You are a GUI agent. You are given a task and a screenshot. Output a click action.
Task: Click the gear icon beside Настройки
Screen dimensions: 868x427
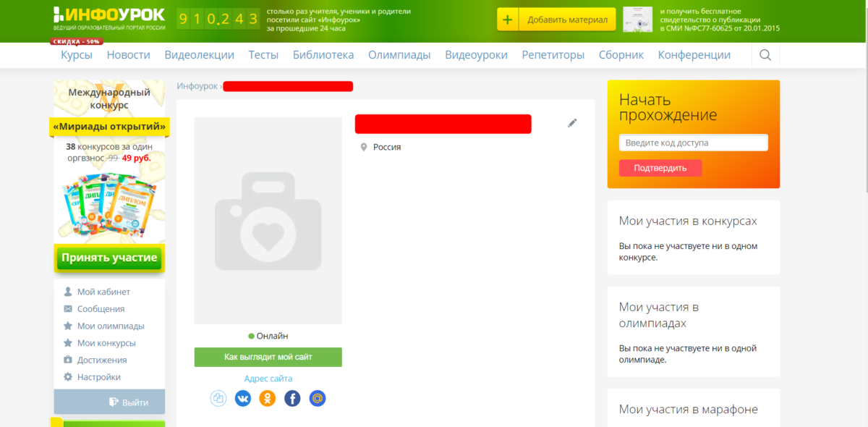click(x=68, y=377)
